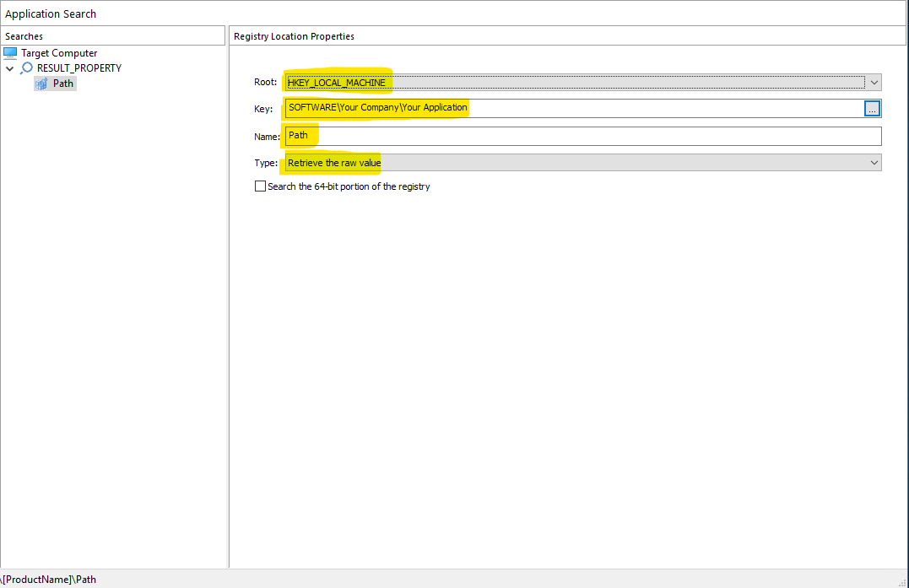
Task: Click the Application Search title
Action: coord(51,13)
